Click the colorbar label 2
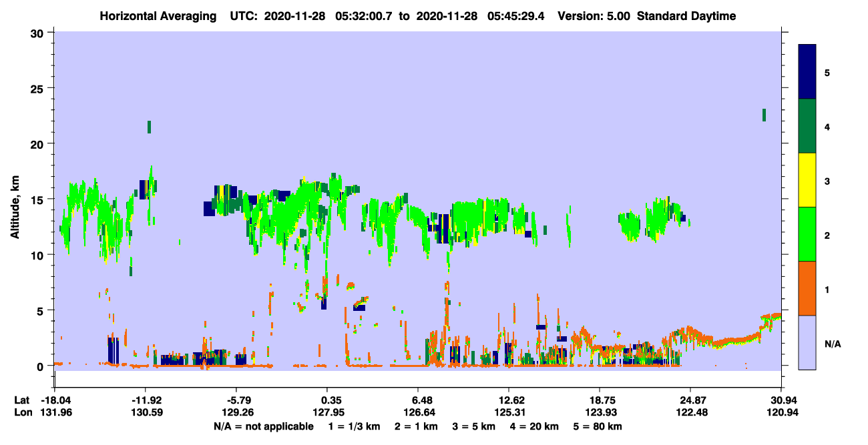 [x=827, y=236]
